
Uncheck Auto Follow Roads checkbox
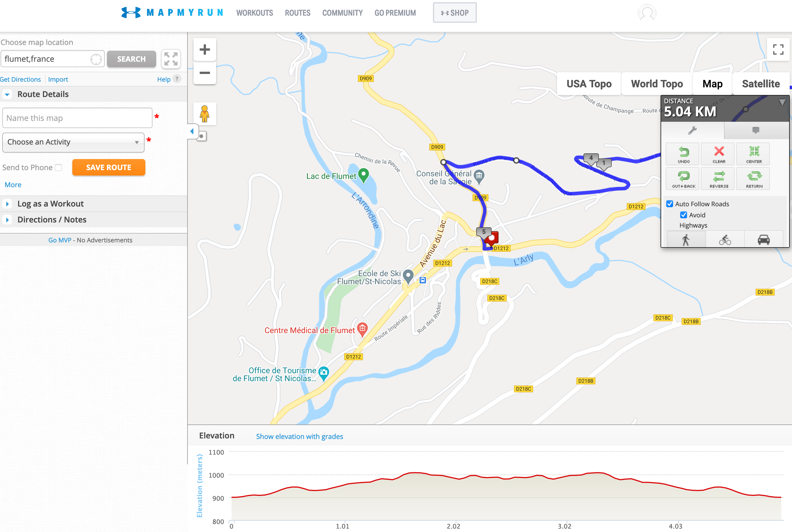click(670, 204)
